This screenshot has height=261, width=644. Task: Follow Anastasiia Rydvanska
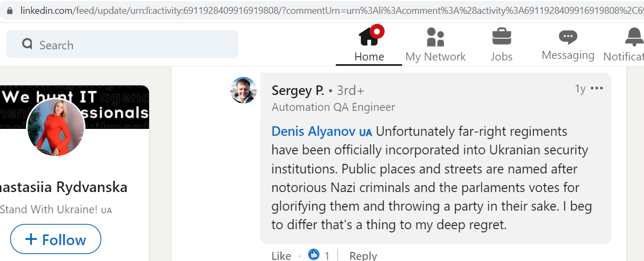coord(56,239)
